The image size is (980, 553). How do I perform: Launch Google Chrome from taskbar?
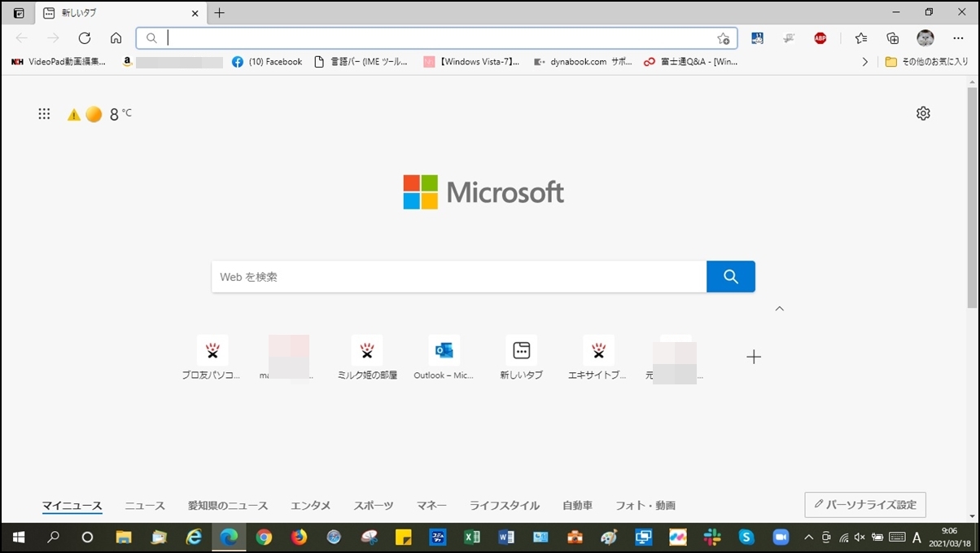(264, 538)
